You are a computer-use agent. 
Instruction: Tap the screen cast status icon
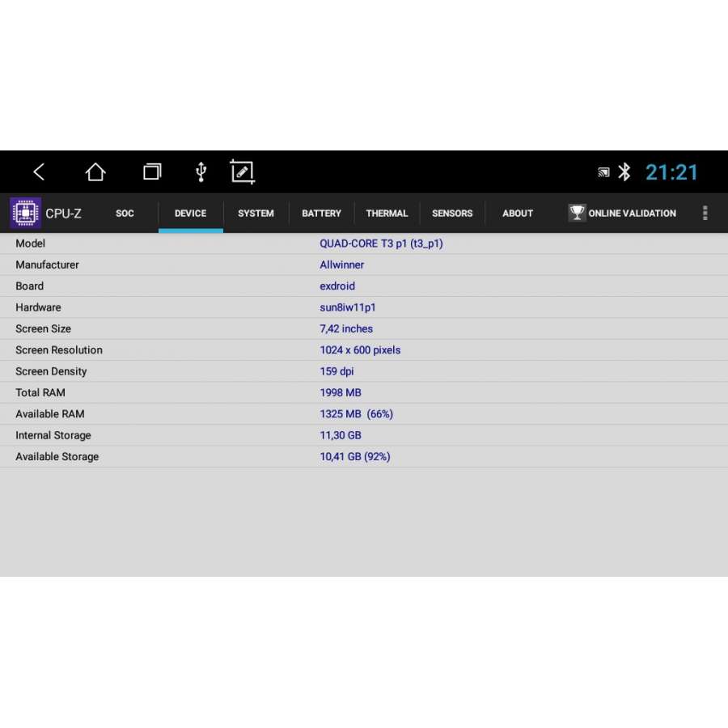click(x=603, y=172)
